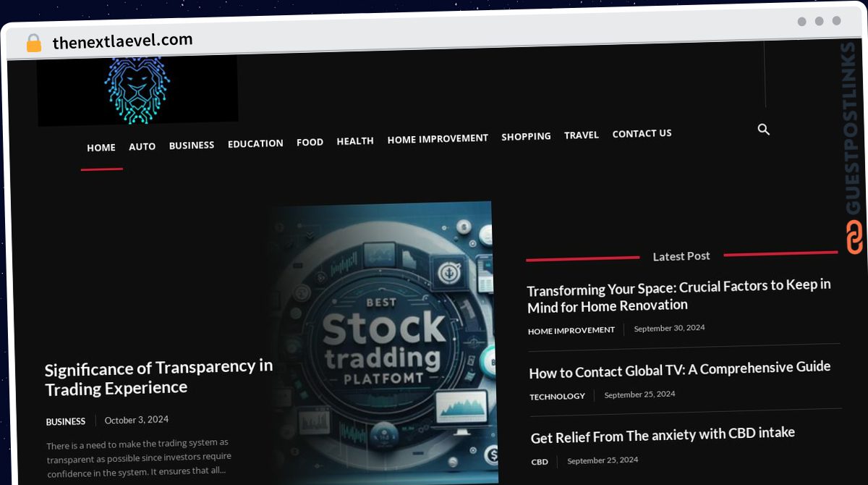
Task: Click the September 30, 2024 post date
Action: coord(669,328)
